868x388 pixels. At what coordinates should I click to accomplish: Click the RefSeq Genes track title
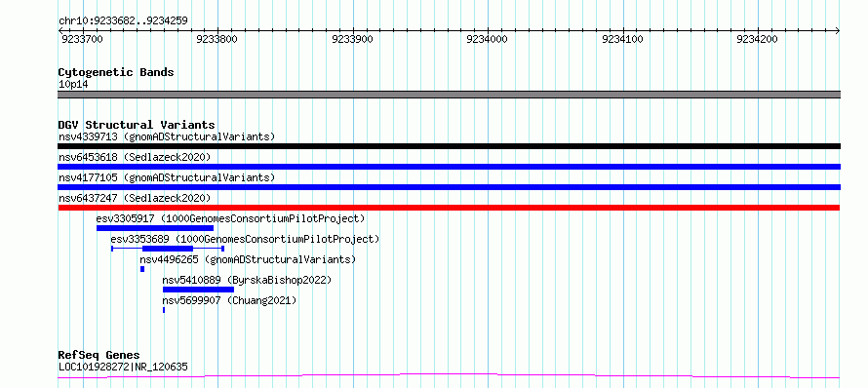(99, 356)
